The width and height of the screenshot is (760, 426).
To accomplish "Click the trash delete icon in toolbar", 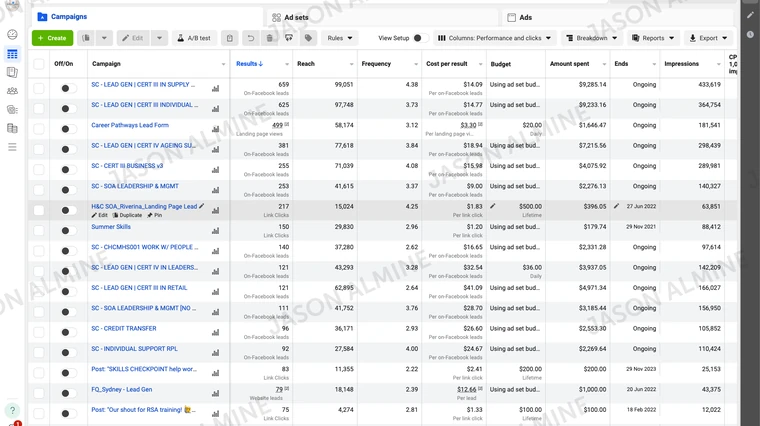I will pos(269,38).
